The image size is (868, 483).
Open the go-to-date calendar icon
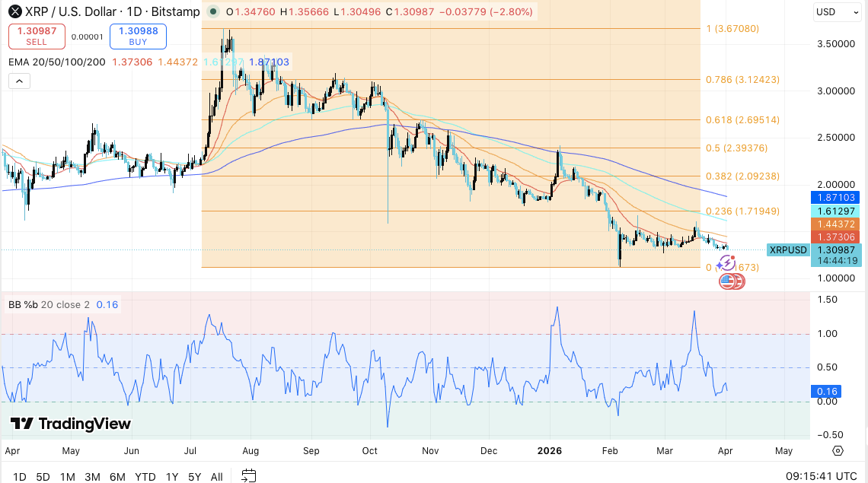(x=247, y=475)
